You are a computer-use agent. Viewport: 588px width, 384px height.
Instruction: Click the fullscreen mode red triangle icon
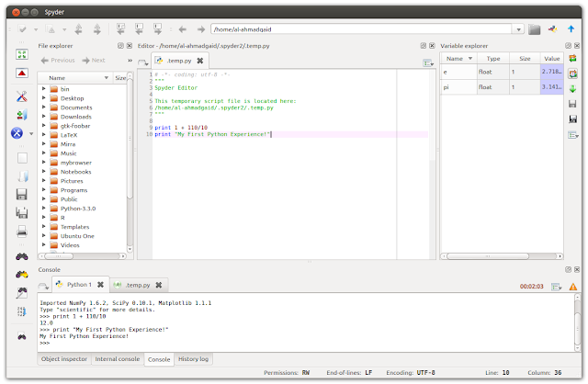pos(22,73)
